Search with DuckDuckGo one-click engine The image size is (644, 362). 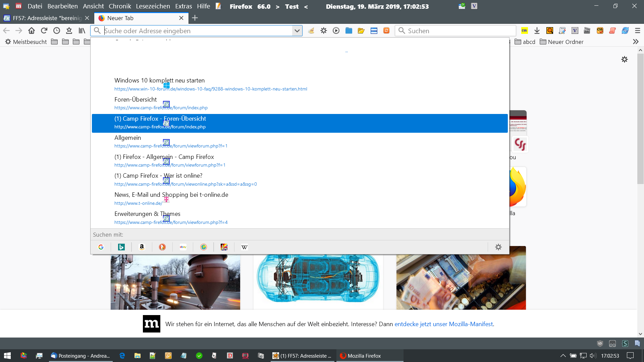point(162,247)
